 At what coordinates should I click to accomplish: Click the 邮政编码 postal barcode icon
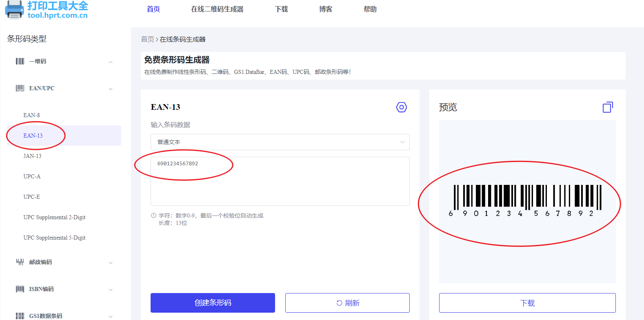pyautogui.click(x=20, y=262)
